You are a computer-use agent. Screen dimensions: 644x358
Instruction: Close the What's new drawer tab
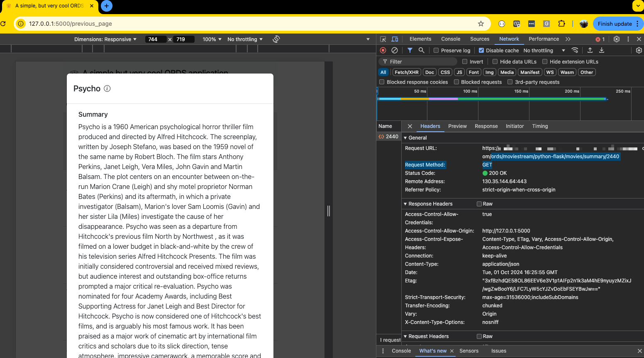click(x=452, y=351)
